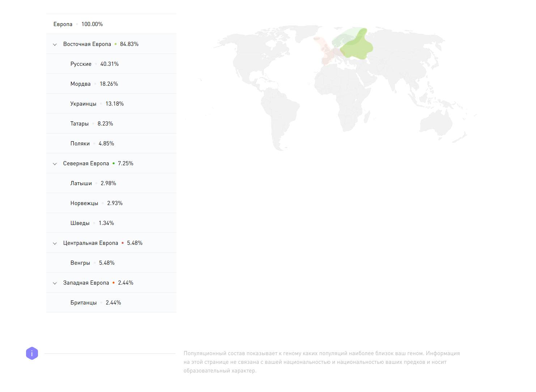
Task: Click the Украинцы 13.18% row
Action: [x=97, y=104]
